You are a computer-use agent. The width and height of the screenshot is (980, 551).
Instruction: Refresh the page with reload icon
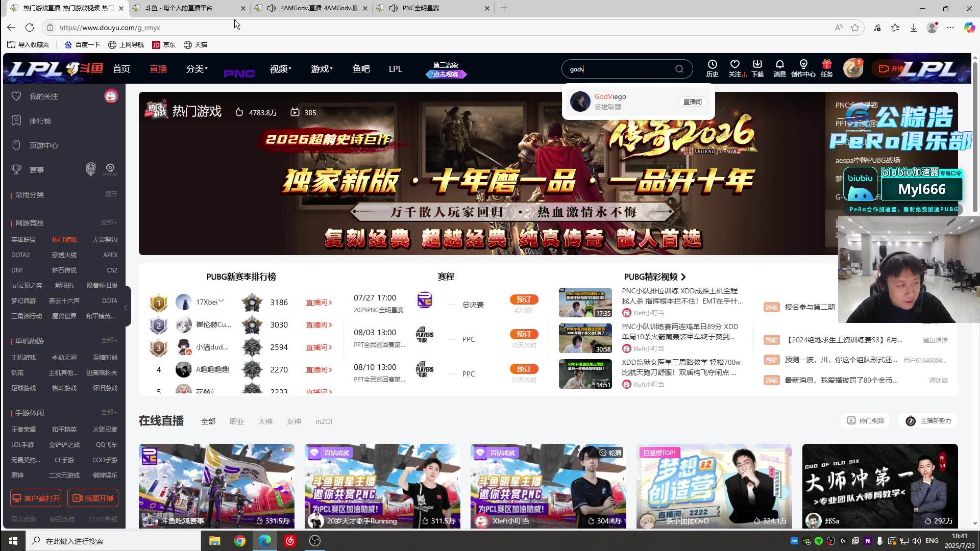click(30, 28)
